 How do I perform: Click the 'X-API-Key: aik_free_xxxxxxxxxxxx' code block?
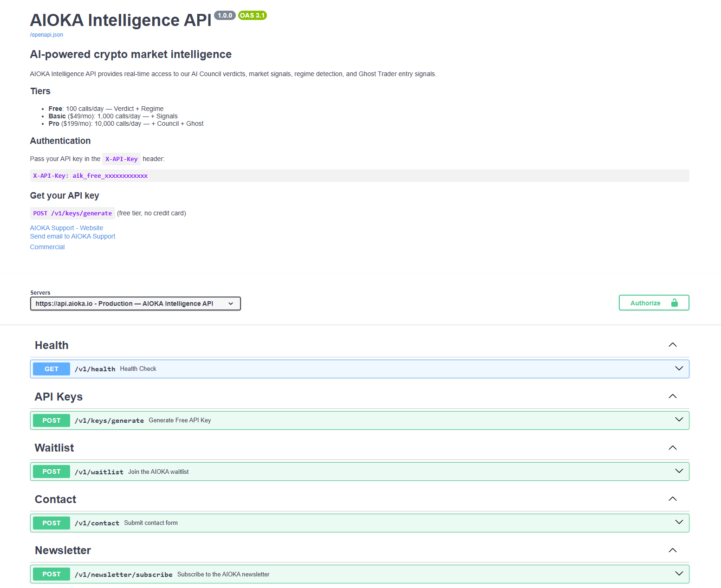pos(359,175)
